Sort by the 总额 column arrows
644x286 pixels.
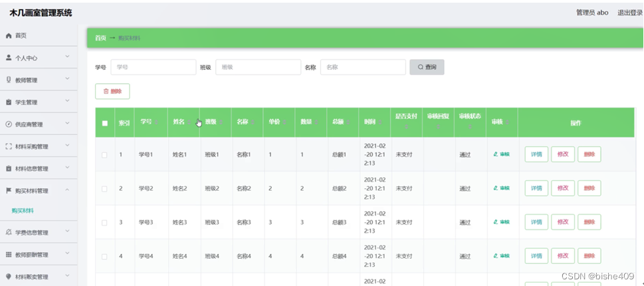point(348,122)
